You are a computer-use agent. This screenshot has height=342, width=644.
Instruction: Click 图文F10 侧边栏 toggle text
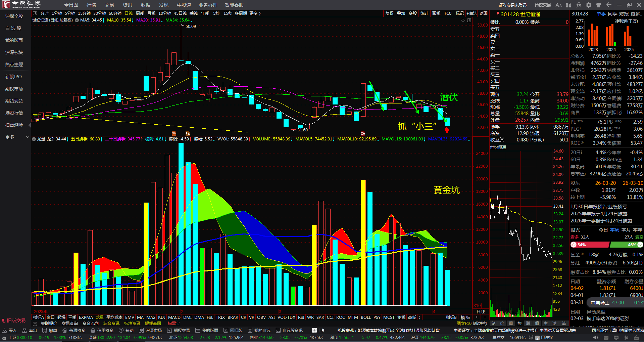pyautogui.click(x=472, y=324)
